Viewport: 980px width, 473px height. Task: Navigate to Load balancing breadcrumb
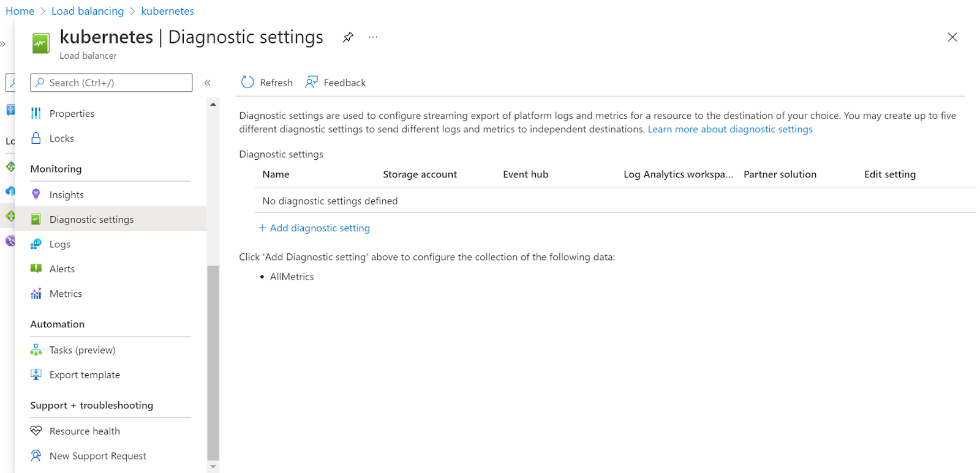click(x=88, y=11)
